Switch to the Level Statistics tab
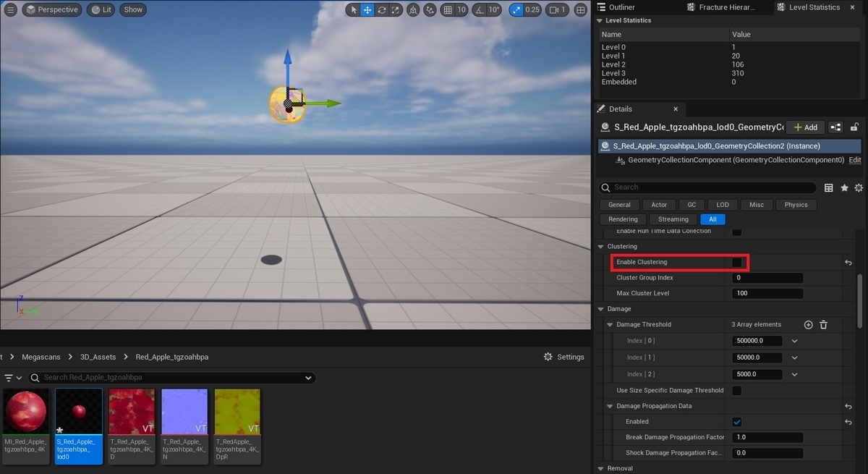Screen dimensions: 868x474 coord(814,7)
